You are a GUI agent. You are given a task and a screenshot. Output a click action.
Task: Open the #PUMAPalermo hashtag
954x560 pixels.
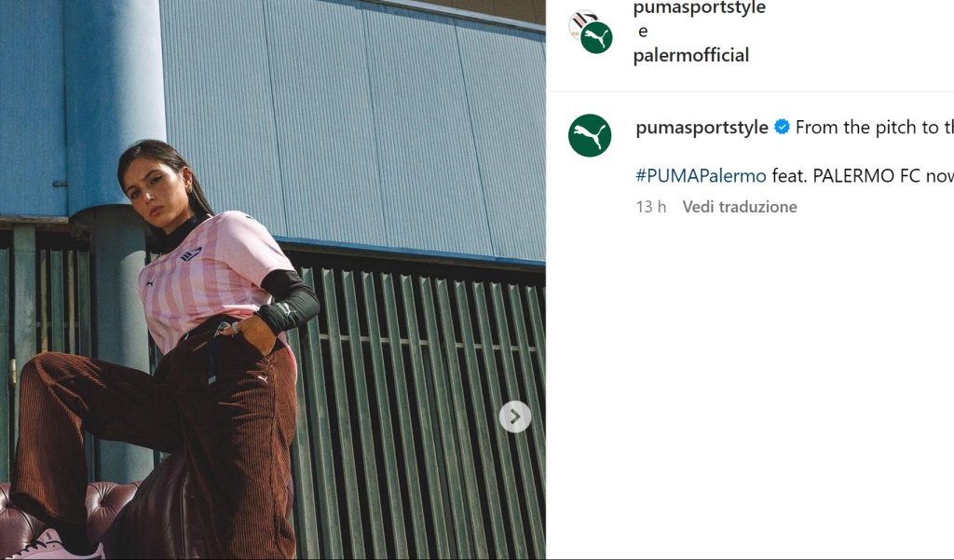(701, 176)
